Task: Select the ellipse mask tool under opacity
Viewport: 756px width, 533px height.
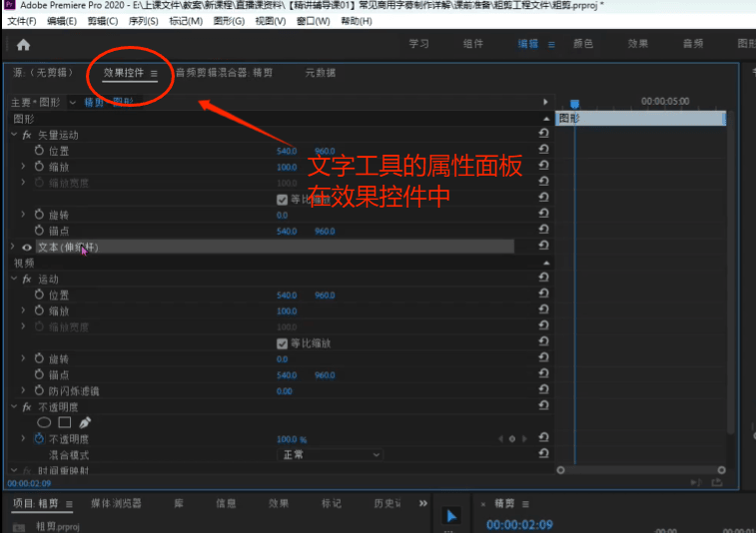Action: (44, 422)
